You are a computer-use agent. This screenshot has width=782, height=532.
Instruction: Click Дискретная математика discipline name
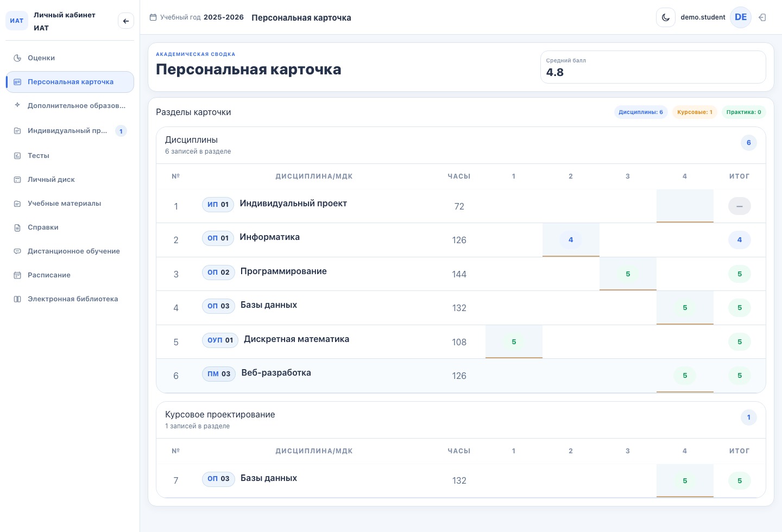point(297,339)
